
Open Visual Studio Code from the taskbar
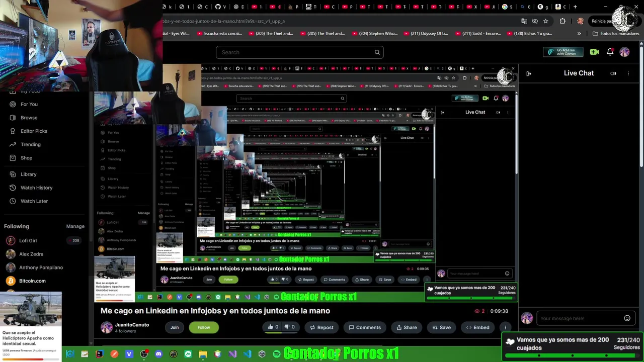pos(247,354)
